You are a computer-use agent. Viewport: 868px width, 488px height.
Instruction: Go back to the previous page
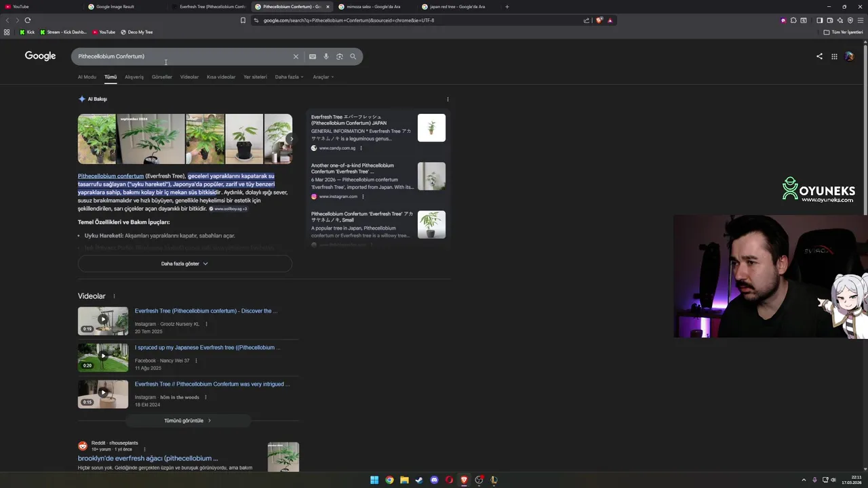click(x=7, y=20)
